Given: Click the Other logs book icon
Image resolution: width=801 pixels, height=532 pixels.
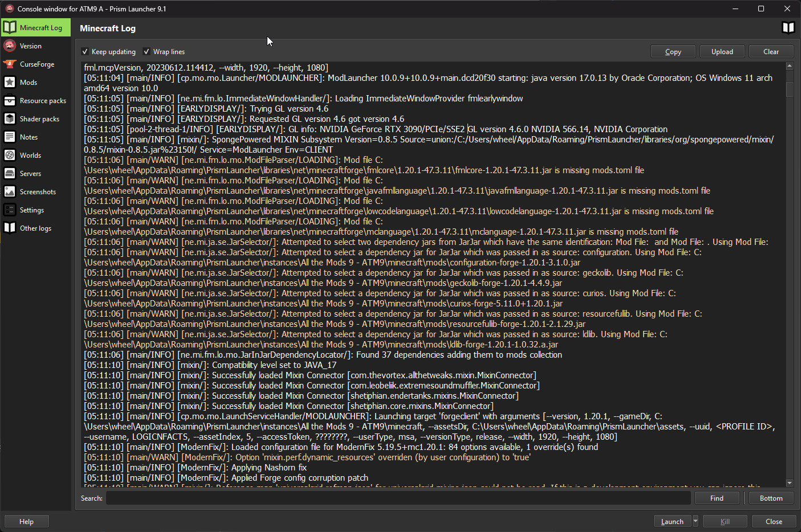Looking at the screenshot, I should click(x=10, y=228).
